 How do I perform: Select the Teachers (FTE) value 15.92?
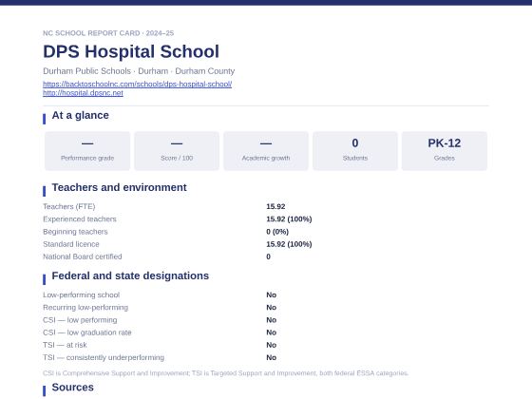point(275,207)
